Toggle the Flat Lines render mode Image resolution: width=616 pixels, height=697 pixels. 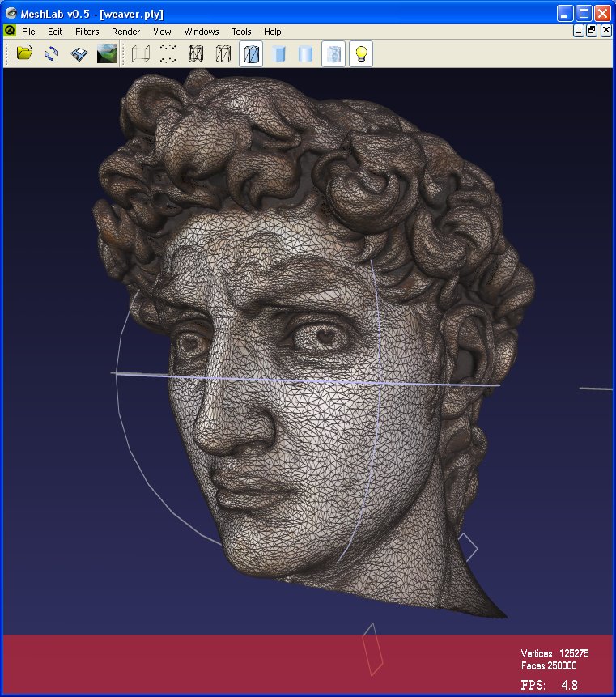[x=251, y=54]
